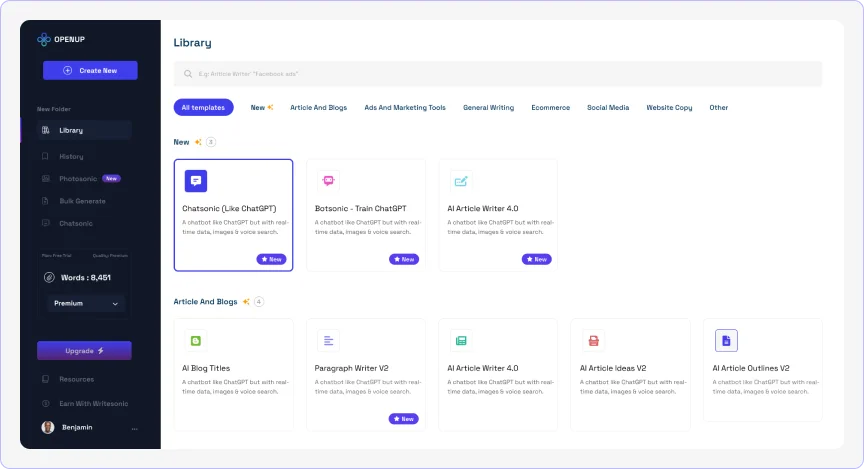864x469 pixels.
Task: Click the OpenUp logo in sidebar
Action: coord(44,40)
